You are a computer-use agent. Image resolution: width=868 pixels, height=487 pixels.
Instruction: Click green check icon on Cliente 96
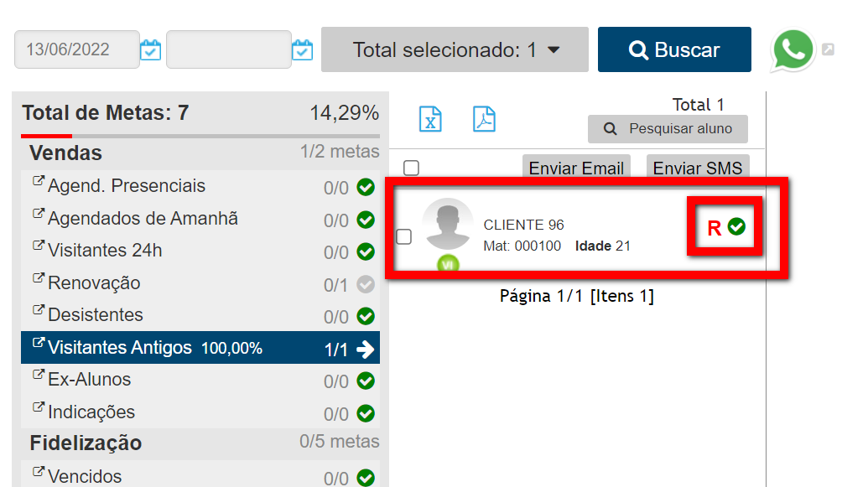click(737, 227)
